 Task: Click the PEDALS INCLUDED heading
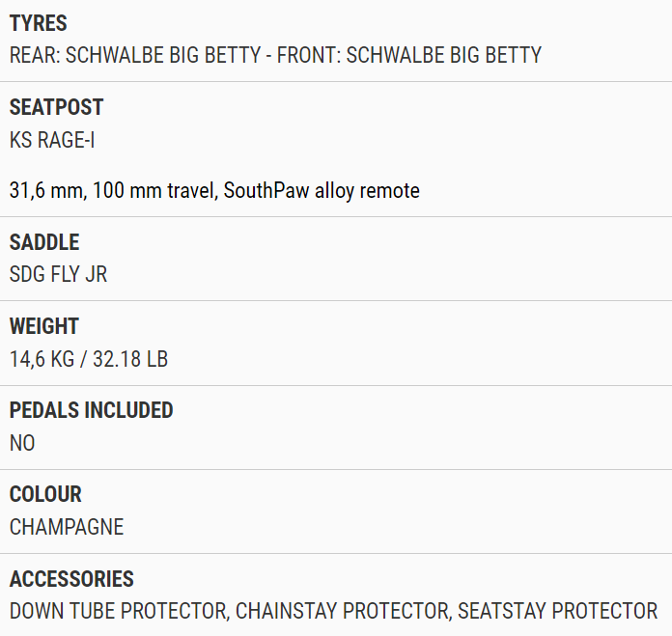tap(92, 410)
